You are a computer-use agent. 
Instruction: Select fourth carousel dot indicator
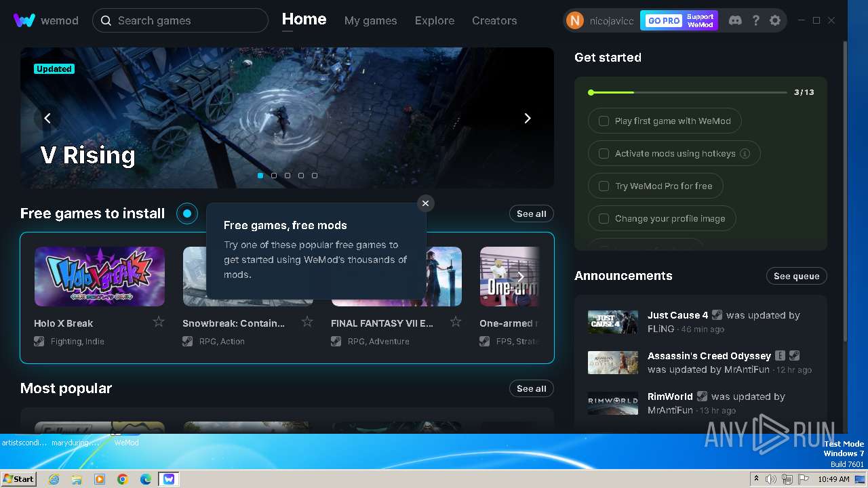pos(301,176)
